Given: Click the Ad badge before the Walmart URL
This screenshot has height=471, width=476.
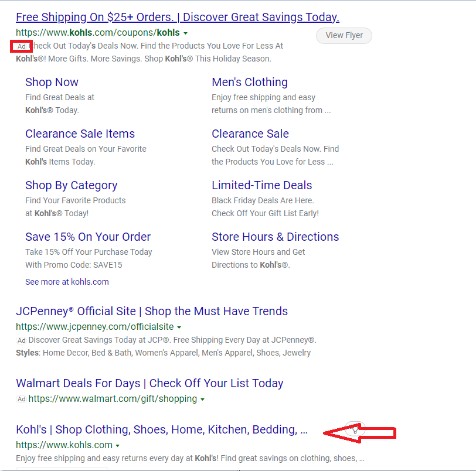Looking at the screenshot, I should pyautogui.click(x=21, y=399).
